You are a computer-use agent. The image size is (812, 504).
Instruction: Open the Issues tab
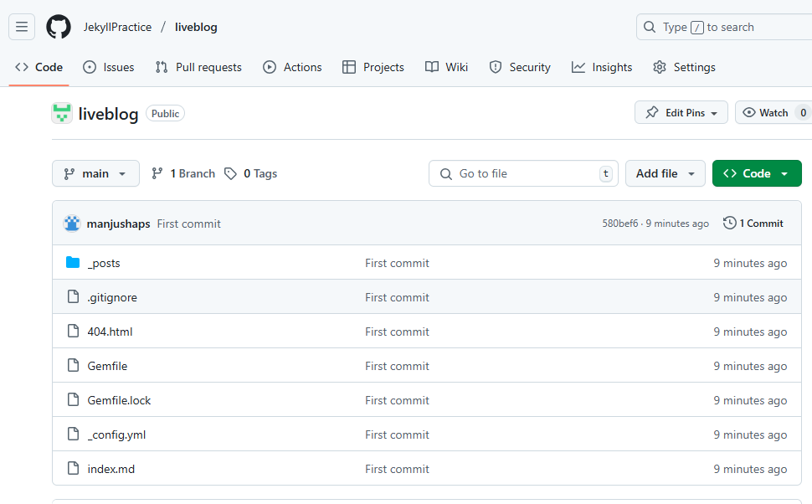[x=109, y=67]
